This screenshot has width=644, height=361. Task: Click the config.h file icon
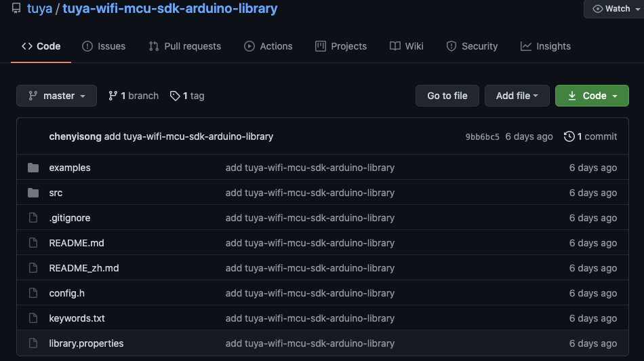[x=33, y=293]
